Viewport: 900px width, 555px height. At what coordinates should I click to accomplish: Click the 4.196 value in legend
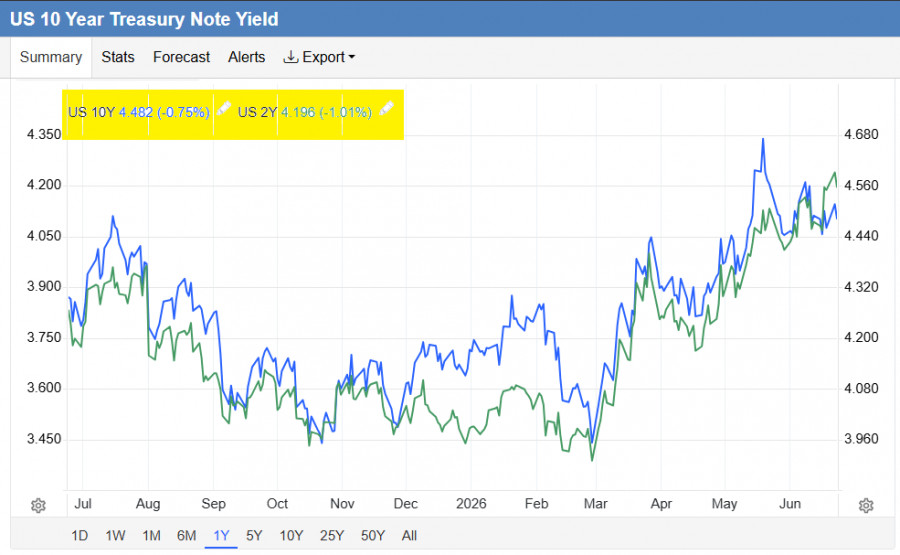tap(298, 112)
